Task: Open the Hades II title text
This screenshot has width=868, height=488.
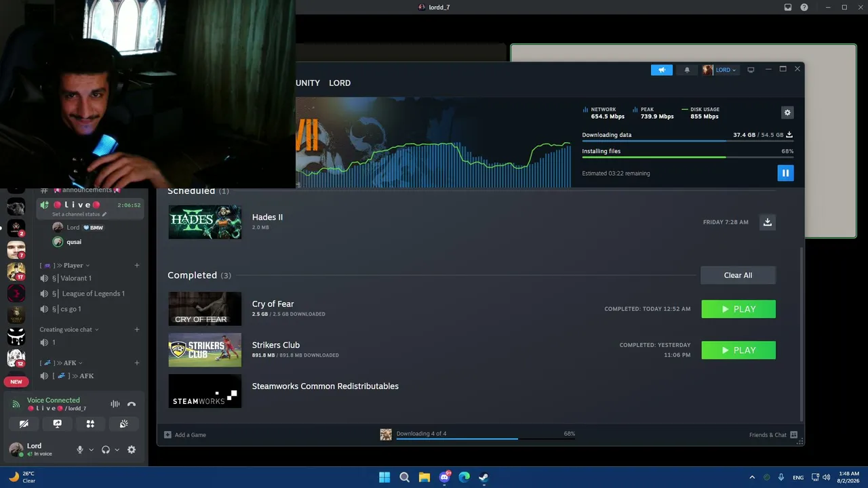Action: click(x=267, y=217)
